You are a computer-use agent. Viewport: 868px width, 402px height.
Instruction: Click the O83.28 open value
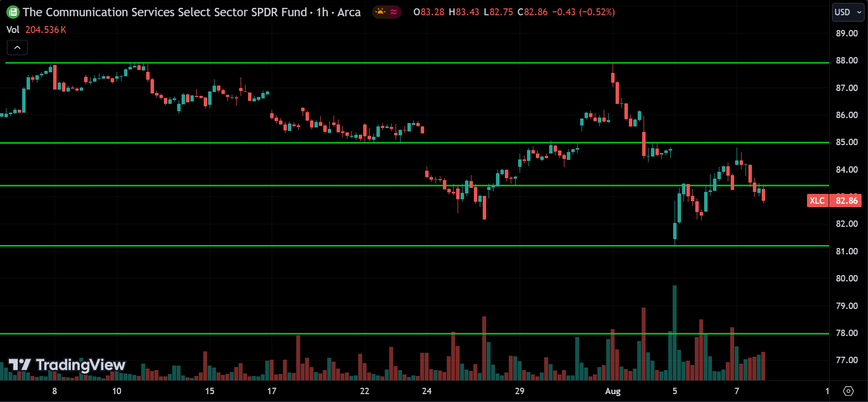click(x=429, y=12)
